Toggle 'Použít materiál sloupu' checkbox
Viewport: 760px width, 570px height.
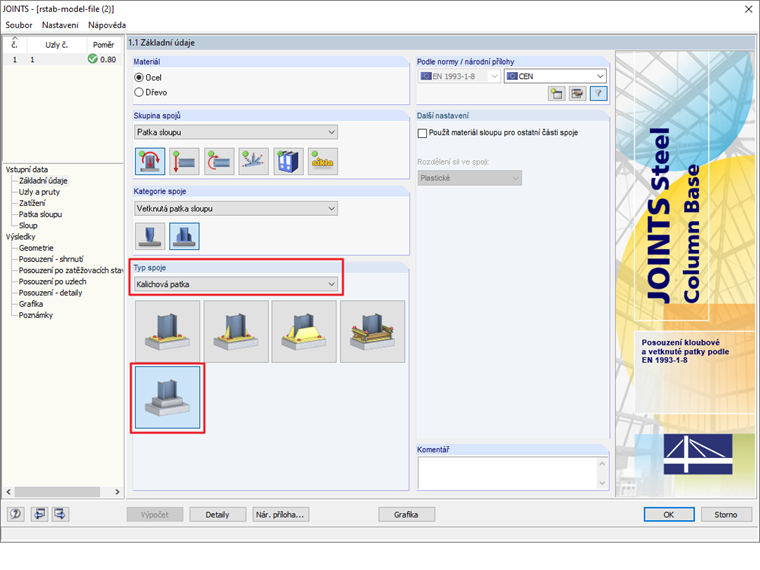click(422, 133)
